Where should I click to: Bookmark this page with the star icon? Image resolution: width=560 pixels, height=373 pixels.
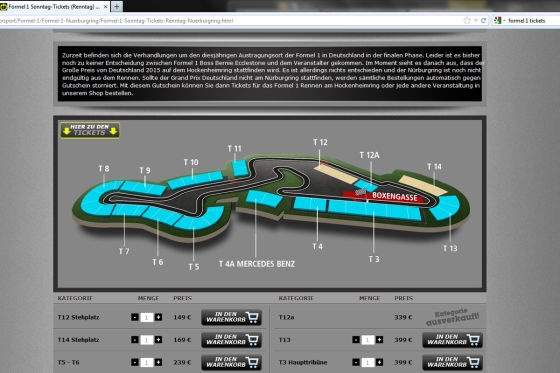[x=467, y=20]
